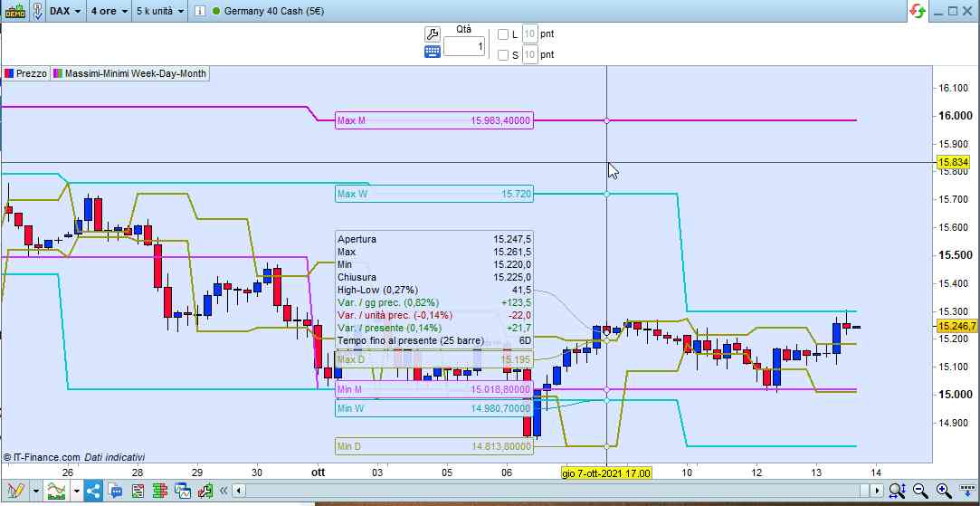
Task: Open the 4 ore timeframe dropdown
Action: point(109,11)
